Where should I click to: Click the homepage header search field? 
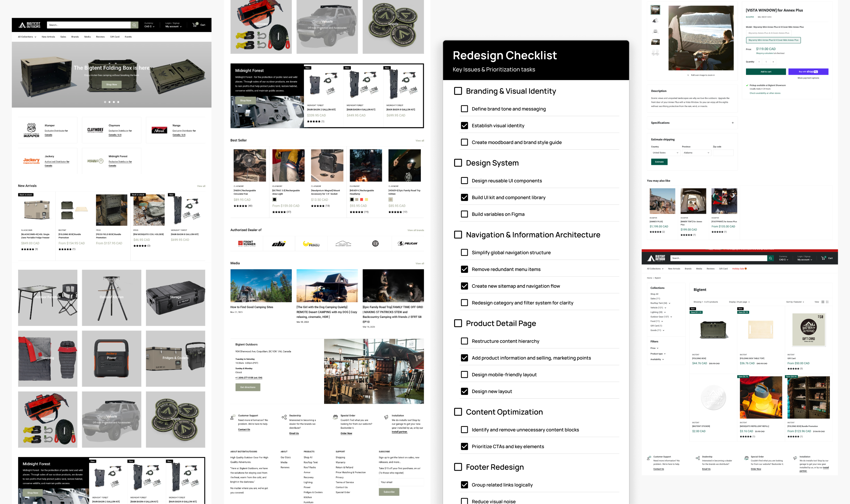point(89,25)
